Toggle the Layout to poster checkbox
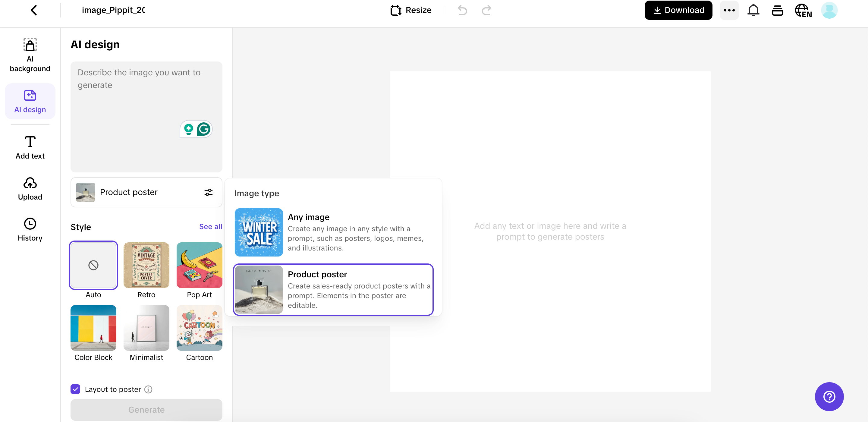868x422 pixels. click(x=75, y=389)
